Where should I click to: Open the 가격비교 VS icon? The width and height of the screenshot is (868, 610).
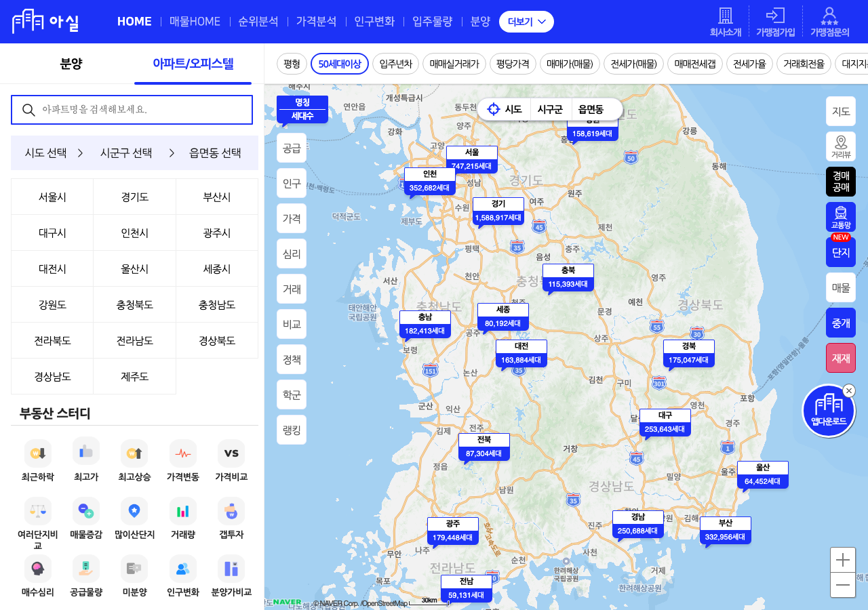click(x=231, y=453)
